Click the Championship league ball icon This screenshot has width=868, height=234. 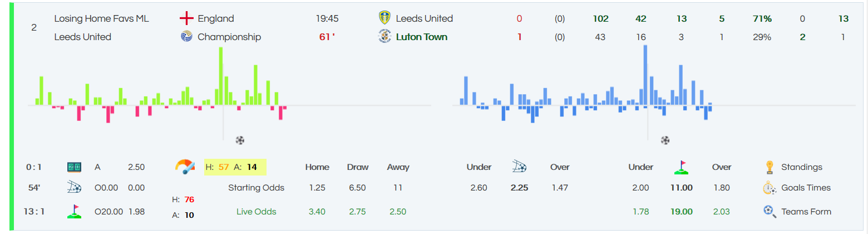(x=186, y=37)
